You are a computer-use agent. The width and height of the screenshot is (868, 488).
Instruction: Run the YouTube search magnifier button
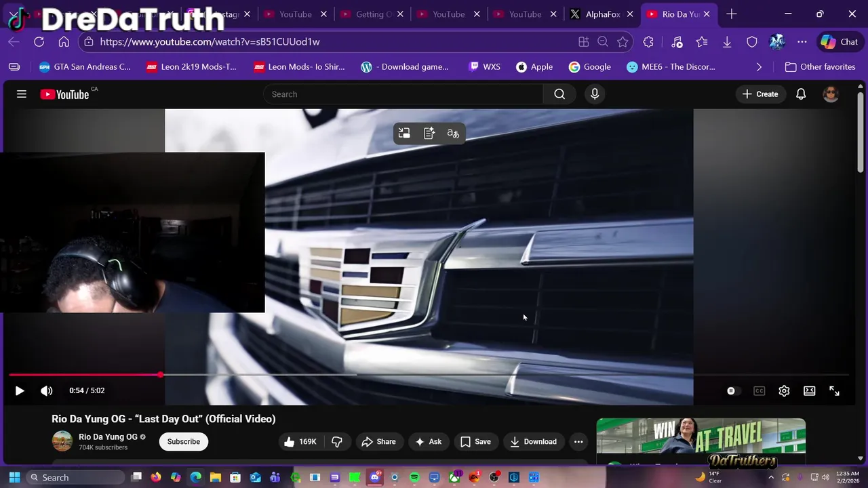coord(559,94)
